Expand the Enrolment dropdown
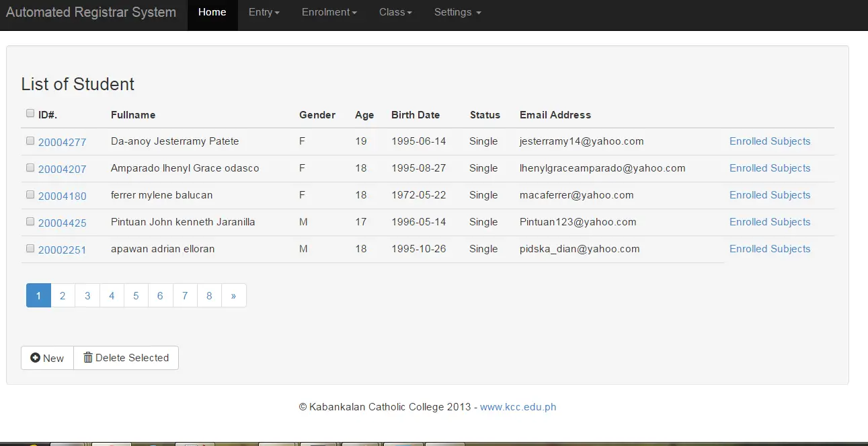 point(328,12)
